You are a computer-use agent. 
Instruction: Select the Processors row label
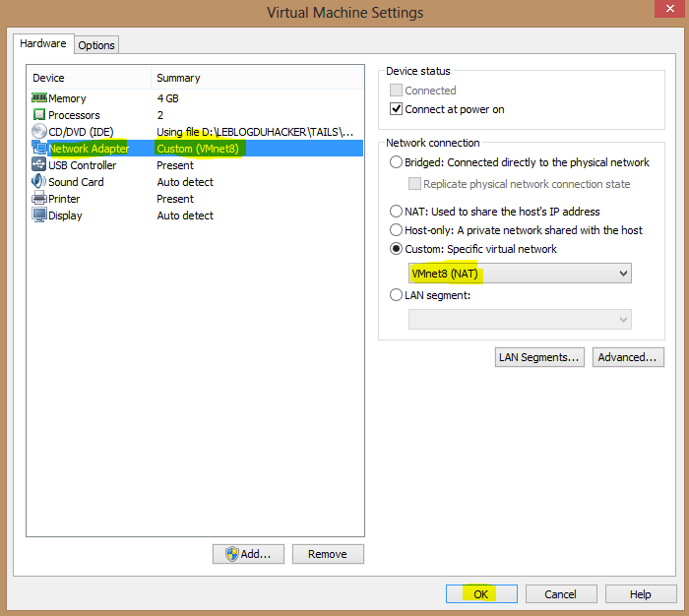[x=74, y=115]
